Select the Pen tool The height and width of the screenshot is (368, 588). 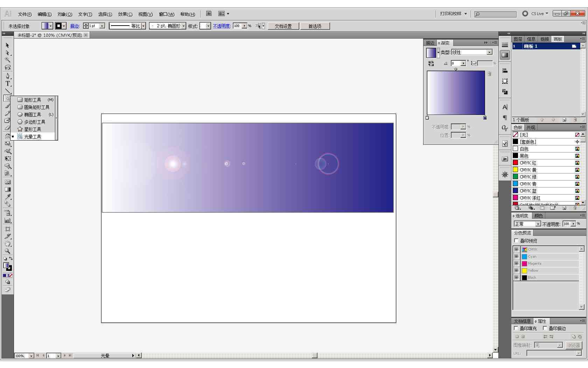pos(7,76)
